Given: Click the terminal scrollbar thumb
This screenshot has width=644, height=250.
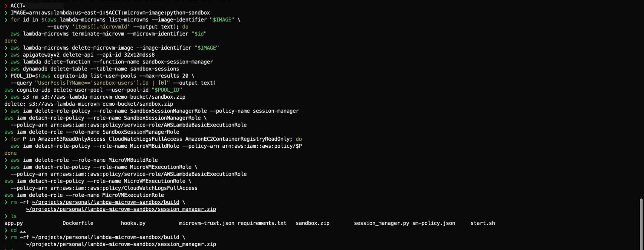Looking at the screenshot, I should pyautogui.click(x=641, y=224).
